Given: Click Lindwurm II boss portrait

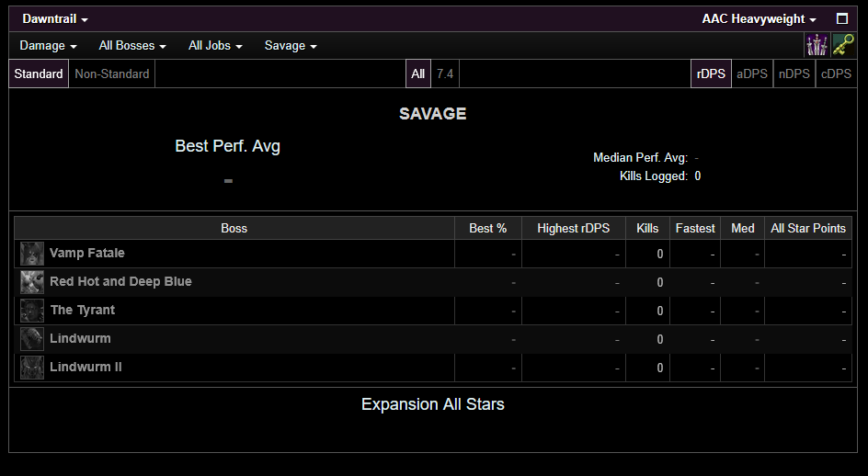Looking at the screenshot, I should (32, 368).
